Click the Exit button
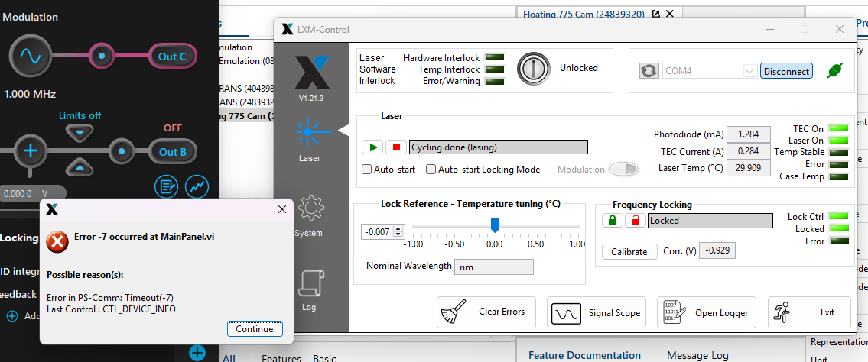The width and height of the screenshot is (868, 362). pyautogui.click(x=809, y=313)
